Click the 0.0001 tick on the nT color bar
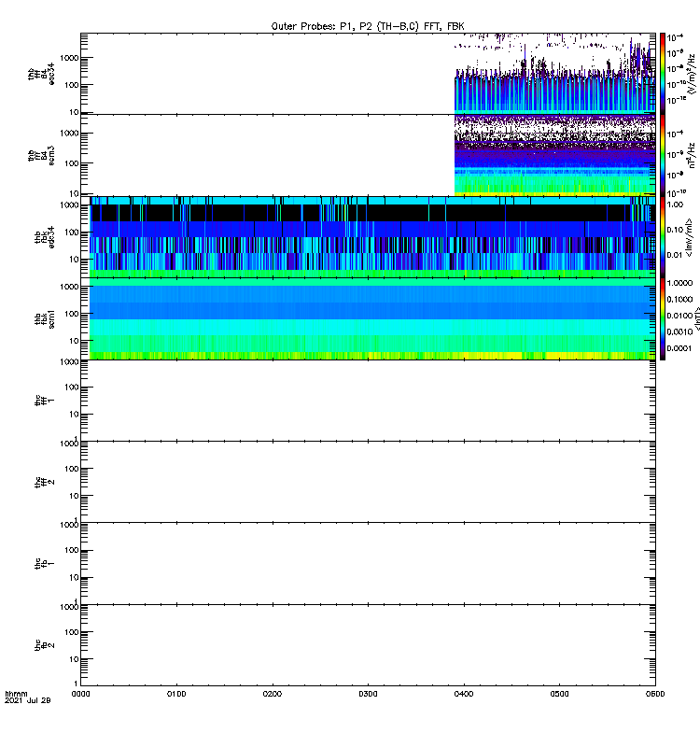700x747 pixels. (679, 348)
